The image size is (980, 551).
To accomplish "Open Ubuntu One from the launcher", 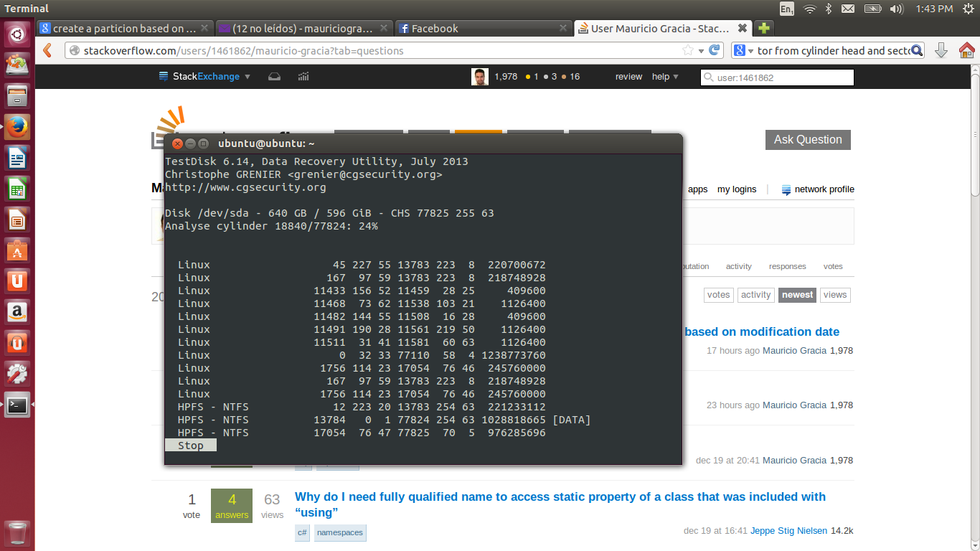I will click(x=17, y=281).
